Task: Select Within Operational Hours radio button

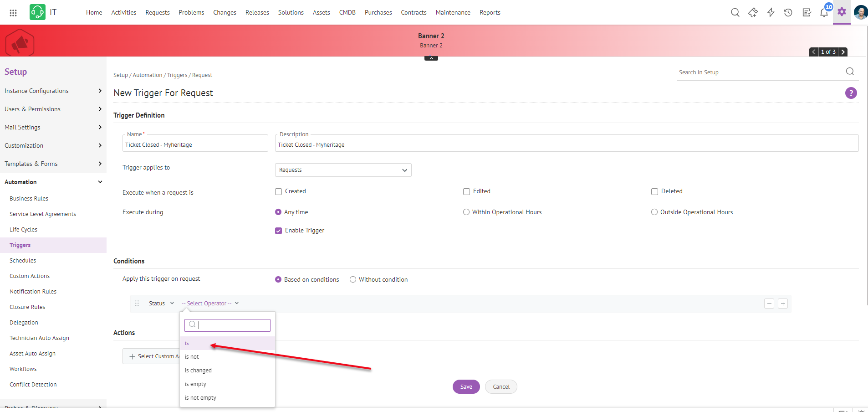Action: (466, 212)
